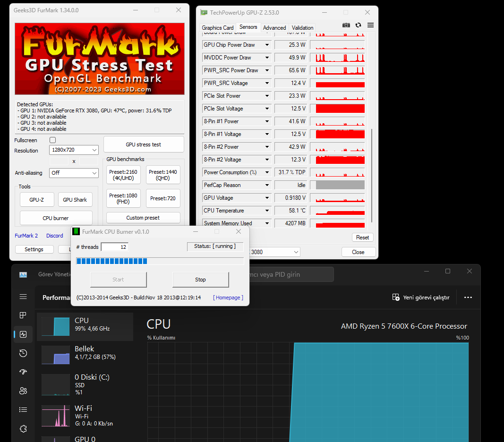504x442 pixels.
Task: Open Task Manager App history icon
Action: click(x=23, y=353)
